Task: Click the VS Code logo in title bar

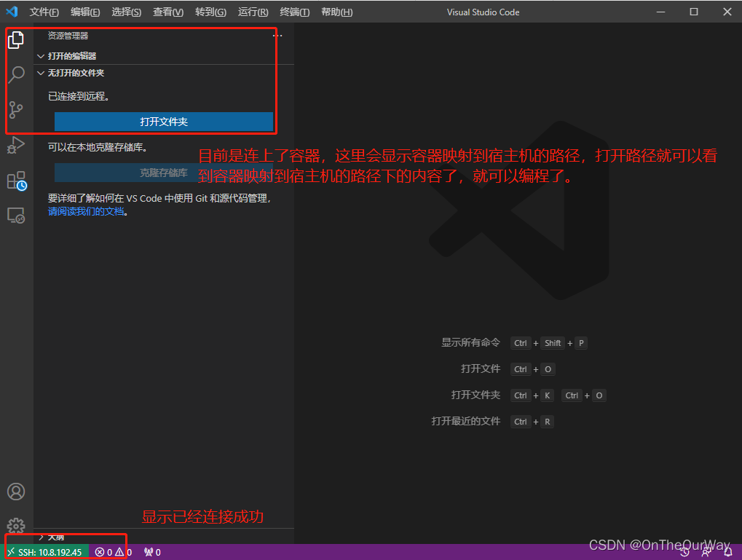Action: (x=12, y=12)
